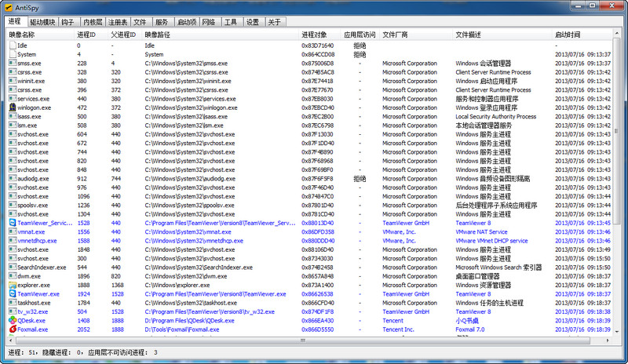Open the 关于 tab
This screenshot has height=364, width=628.
click(274, 22)
